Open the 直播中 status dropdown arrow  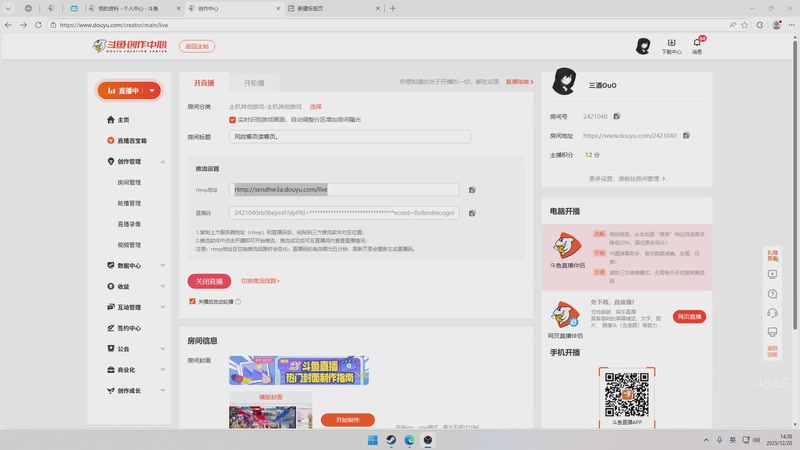coord(152,91)
